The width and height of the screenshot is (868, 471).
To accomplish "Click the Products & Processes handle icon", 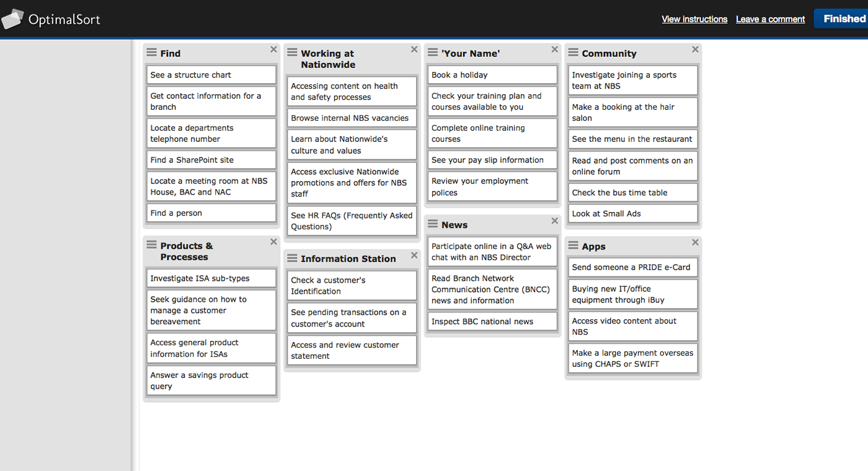I will tap(152, 245).
